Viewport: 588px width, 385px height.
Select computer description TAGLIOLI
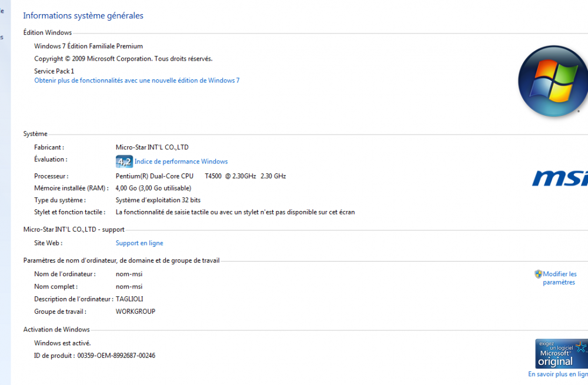129,299
